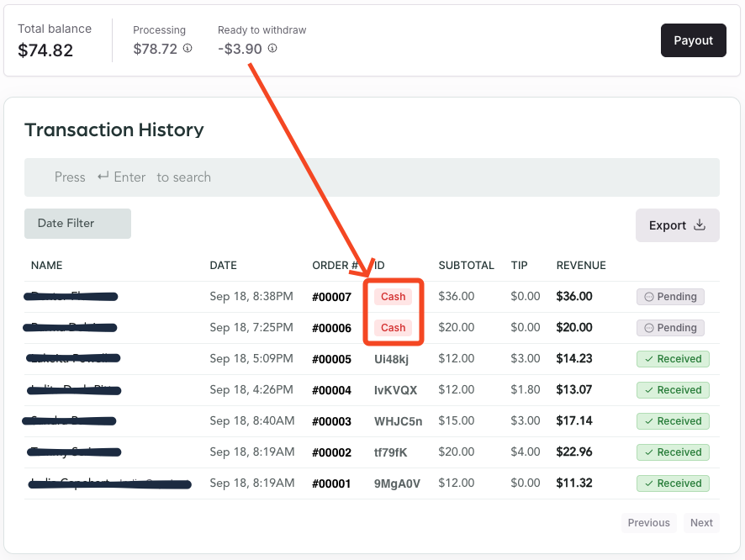Click the Received badge for order #00001
745x560 pixels.
click(673, 483)
